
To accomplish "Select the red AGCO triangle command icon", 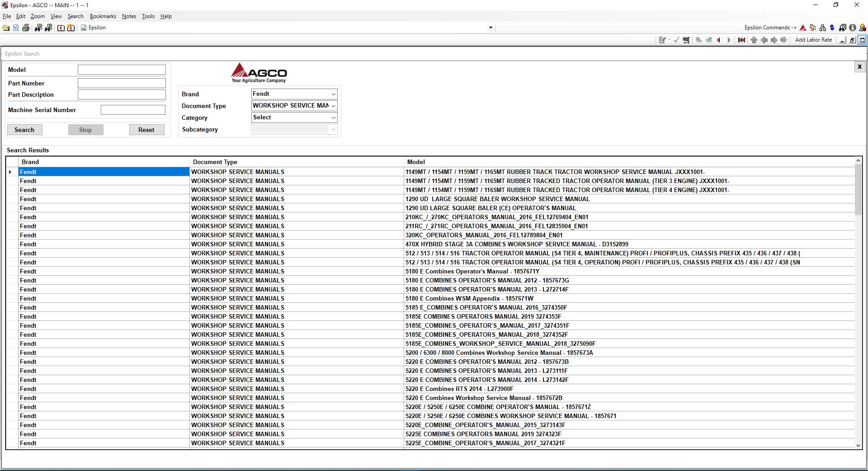I will [803, 28].
